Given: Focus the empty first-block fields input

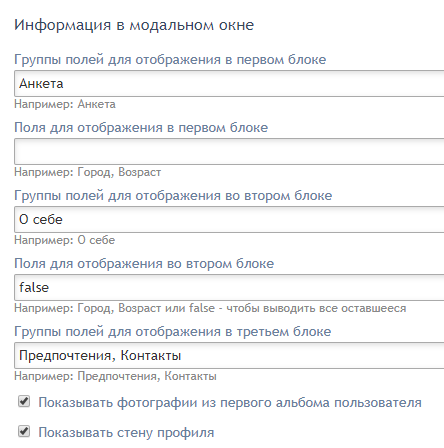Looking at the screenshot, I should tap(229, 152).
